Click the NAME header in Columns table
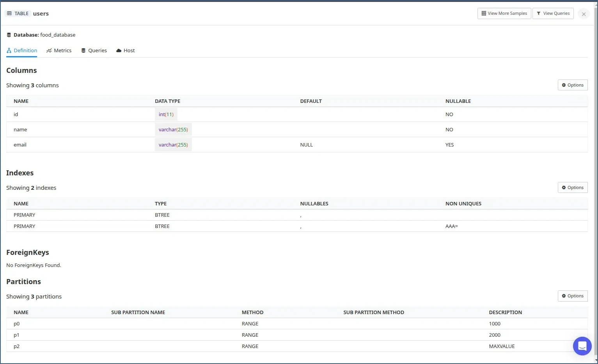598x364 pixels. click(21, 101)
